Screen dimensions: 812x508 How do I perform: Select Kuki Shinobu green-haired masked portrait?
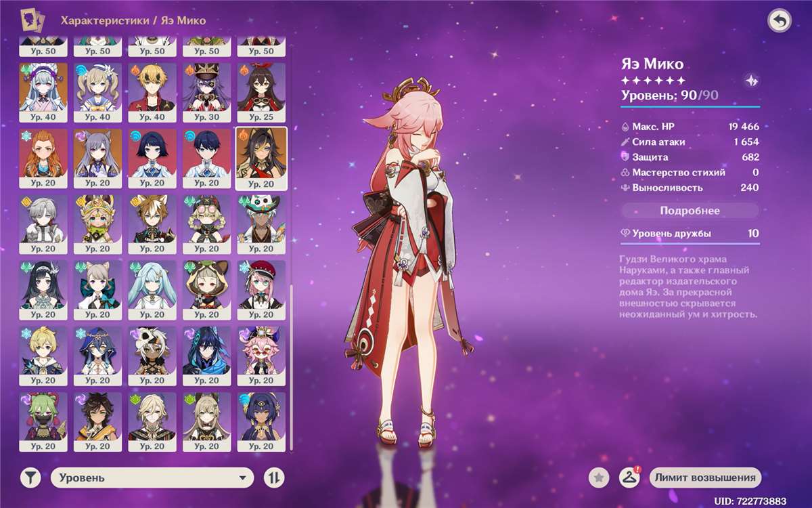coord(44,423)
